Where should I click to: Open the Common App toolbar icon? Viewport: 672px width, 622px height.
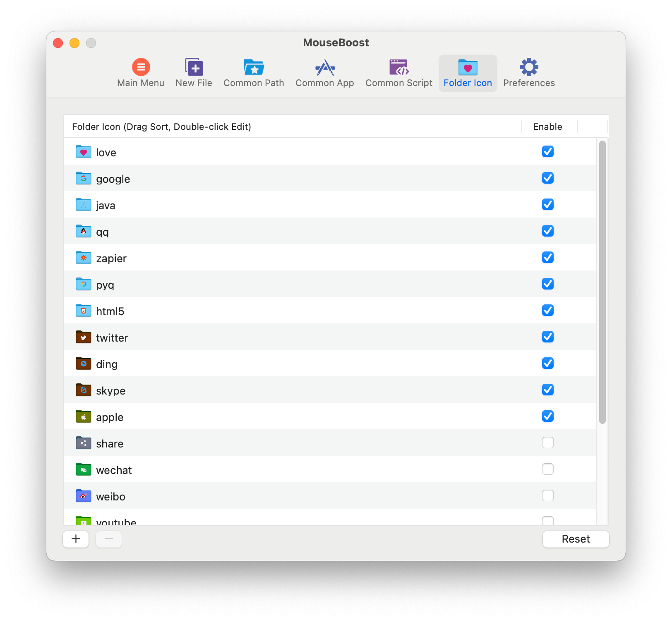point(325,67)
